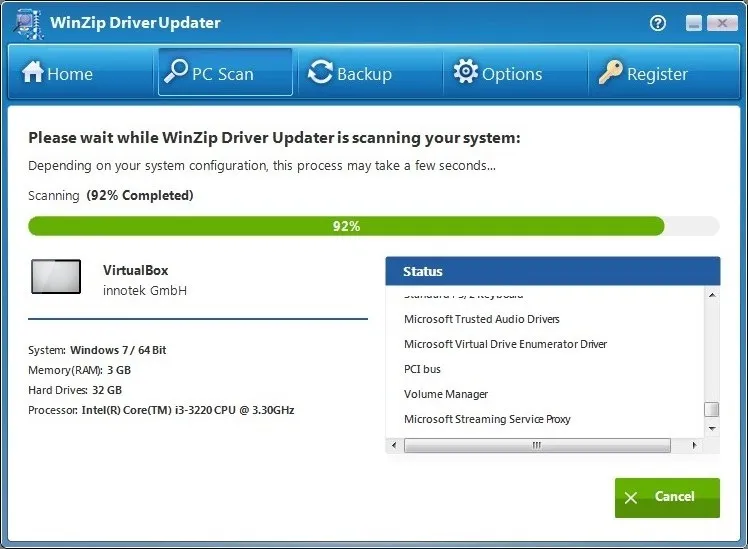Click the WinZip Driver Updater logo icon

(x=29, y=24)
